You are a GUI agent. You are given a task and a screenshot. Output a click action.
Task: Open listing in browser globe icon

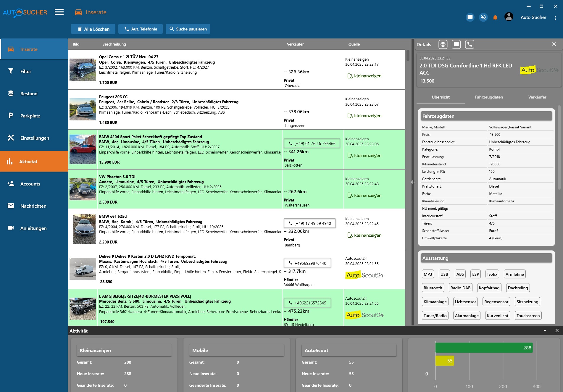click(x=443, y=44)
